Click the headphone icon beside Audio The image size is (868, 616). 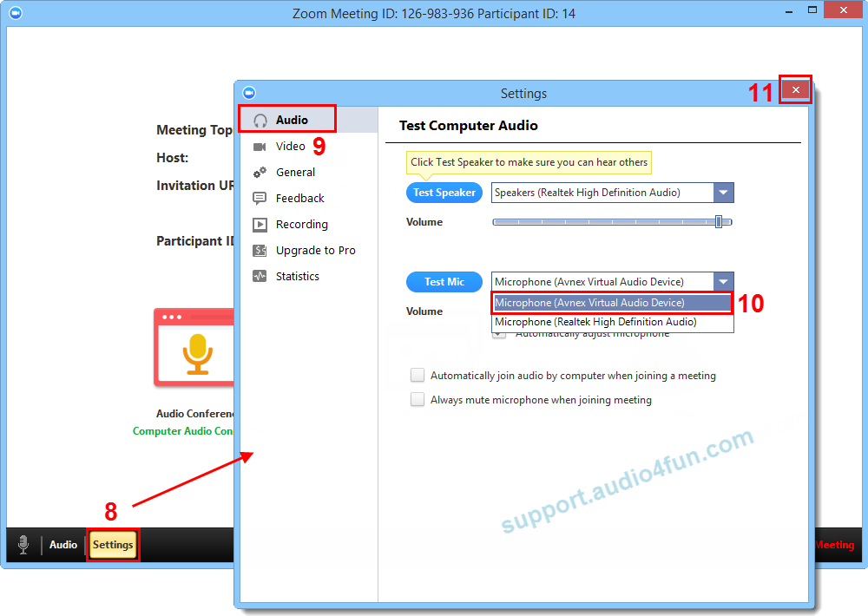[260, 121]
